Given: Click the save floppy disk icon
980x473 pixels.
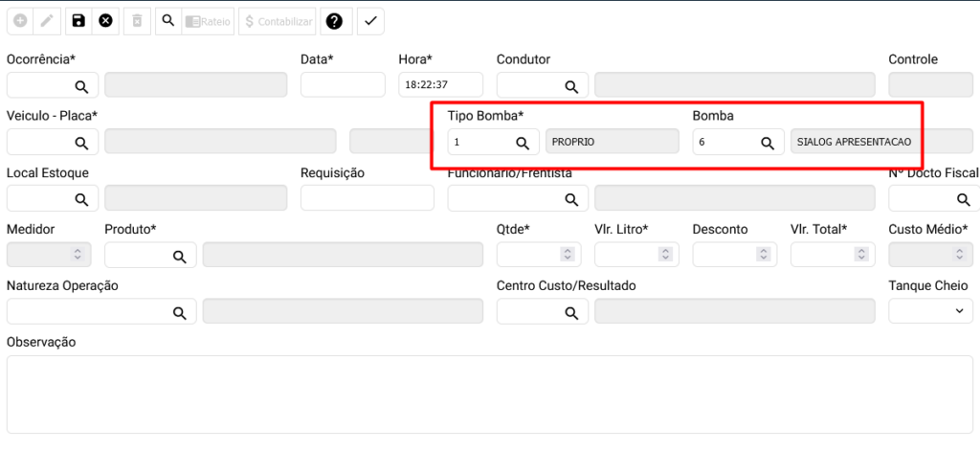Looking at the screenshot, I should 78,21.
